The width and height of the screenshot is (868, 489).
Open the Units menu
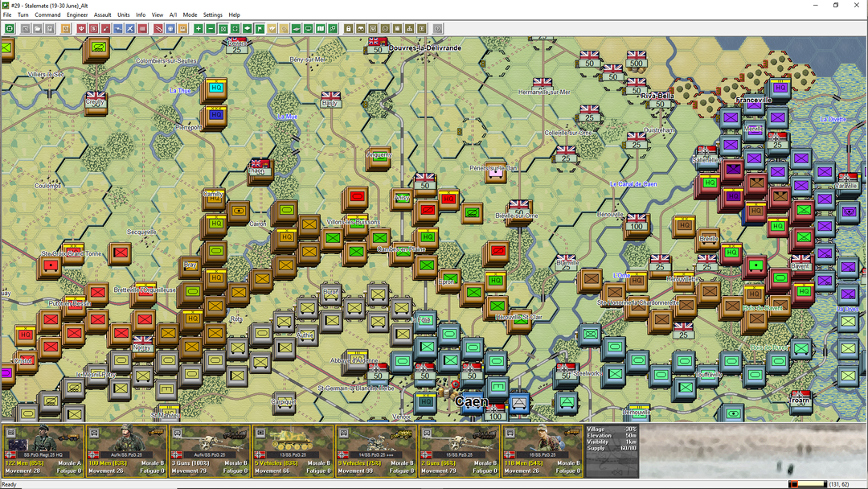pyautogui.click(x=124, y=15)
